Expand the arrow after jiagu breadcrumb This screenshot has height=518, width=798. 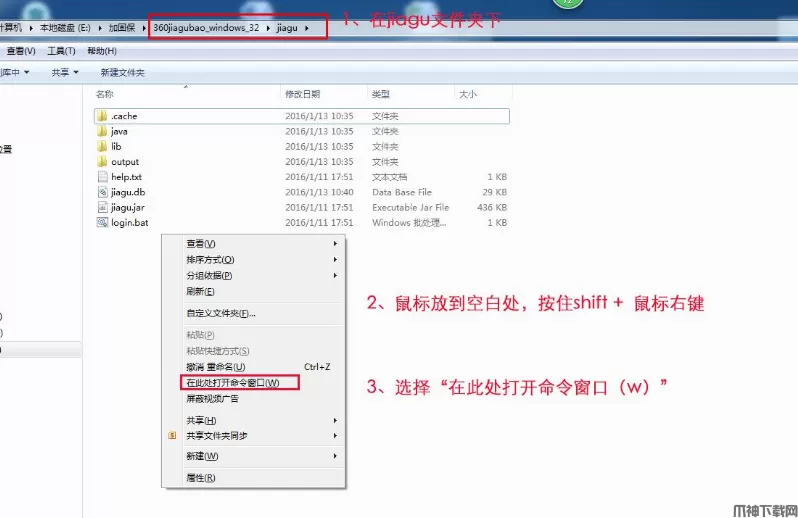pyautogui.click(x=306, y=28)
